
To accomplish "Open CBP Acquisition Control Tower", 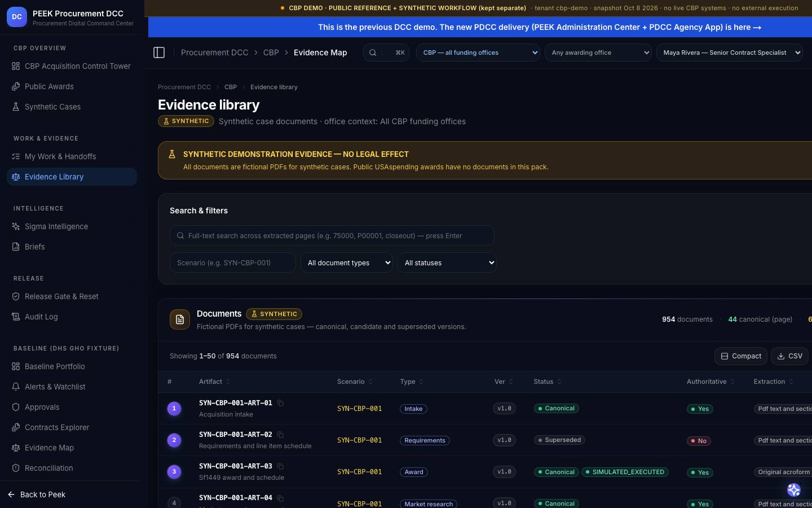I will [72, 66].
